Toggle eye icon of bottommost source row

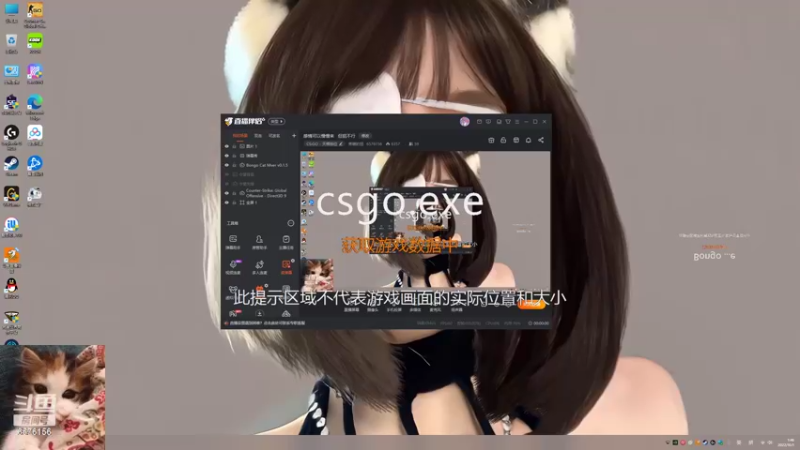tap(227, 203)
